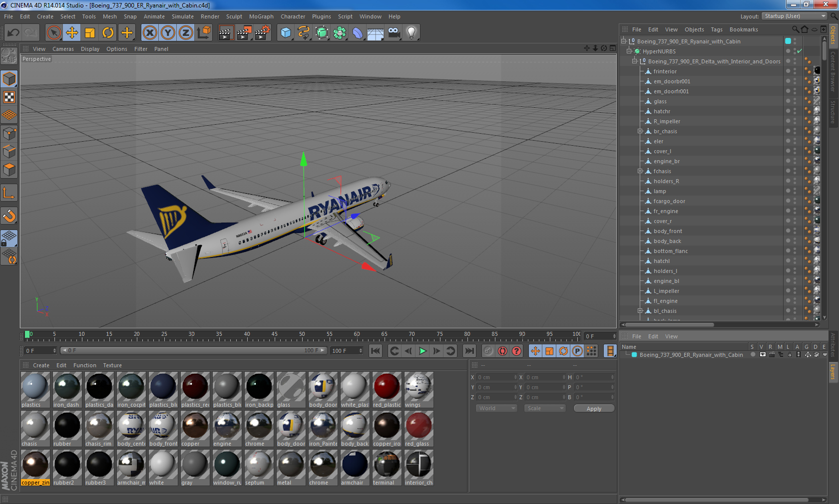This screenshot has height=504, width=839.
Task: Toggle Z axis lock
Action: point(186,33)
